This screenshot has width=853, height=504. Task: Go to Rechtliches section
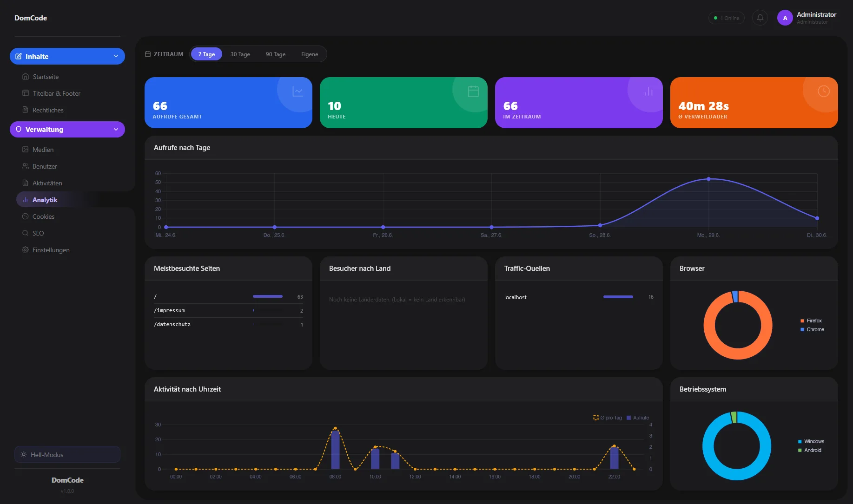[67, 110]
